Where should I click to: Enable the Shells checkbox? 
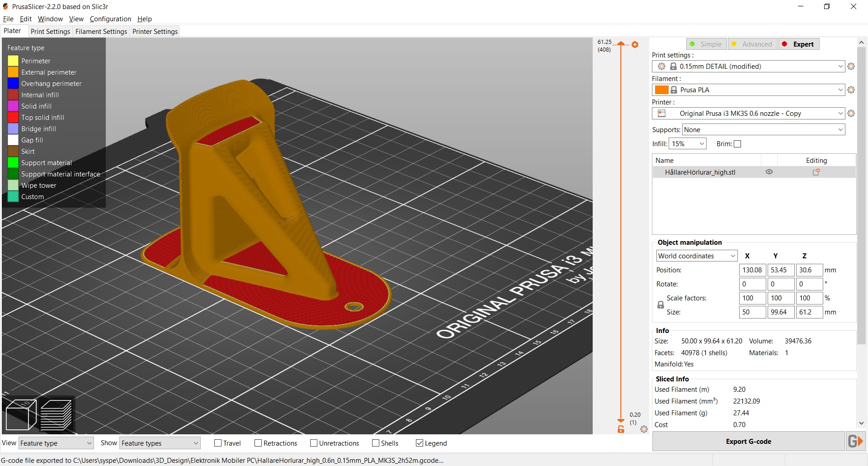tap(376, 443)
